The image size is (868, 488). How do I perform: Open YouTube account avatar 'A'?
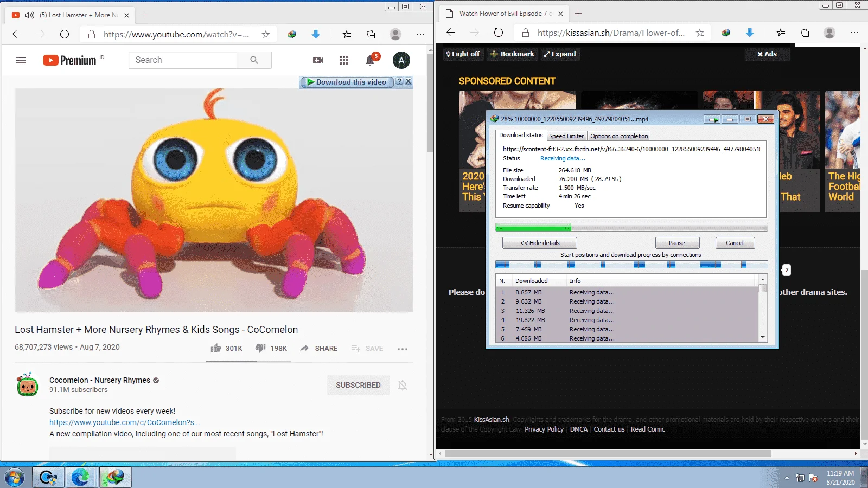401,60
